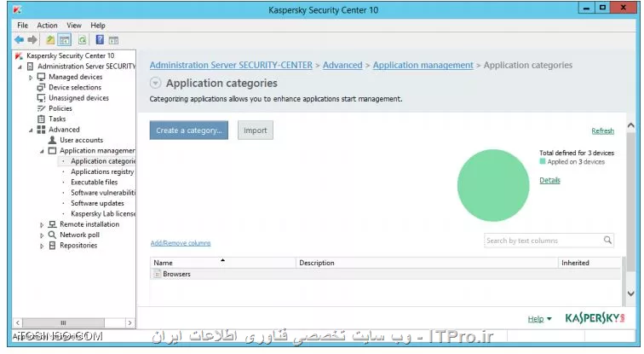The width and height of the screenshot is (644, 354).
Task: Collapse the Application categories header chevron
Action: 155,83
